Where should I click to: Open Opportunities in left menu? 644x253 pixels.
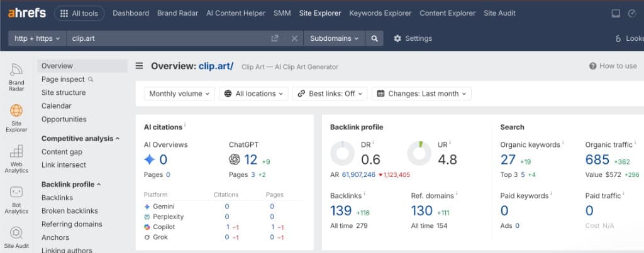(x=64, y=119)
